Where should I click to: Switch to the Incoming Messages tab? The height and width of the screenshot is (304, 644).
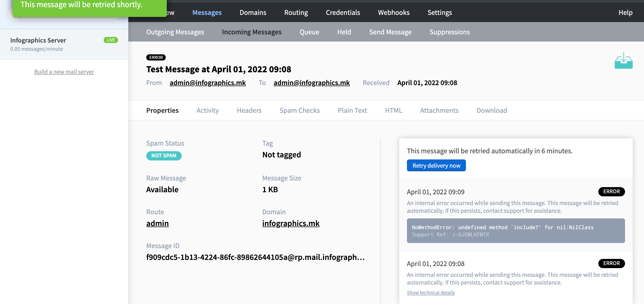pos(252,32)
